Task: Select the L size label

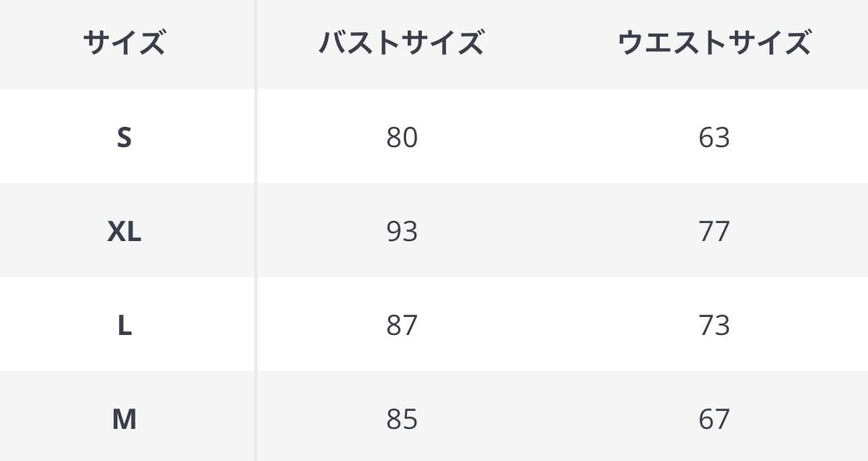Action: (124, 326)
